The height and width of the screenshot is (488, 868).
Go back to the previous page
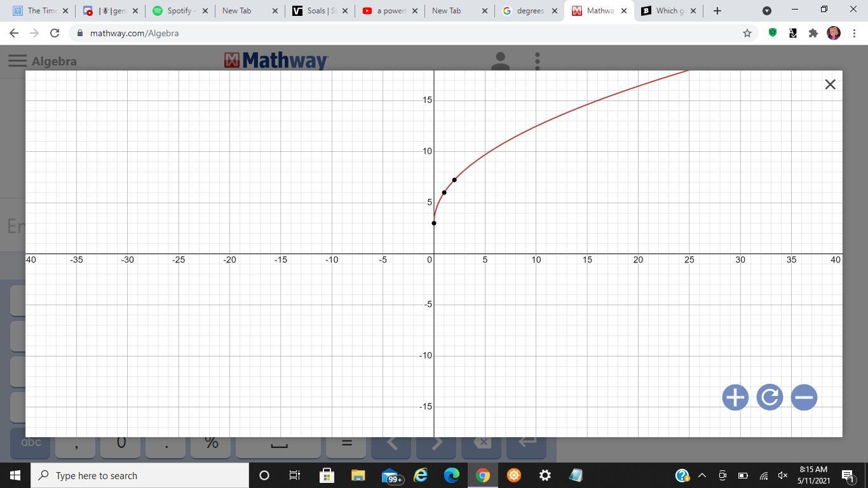(x=14, y=33)
